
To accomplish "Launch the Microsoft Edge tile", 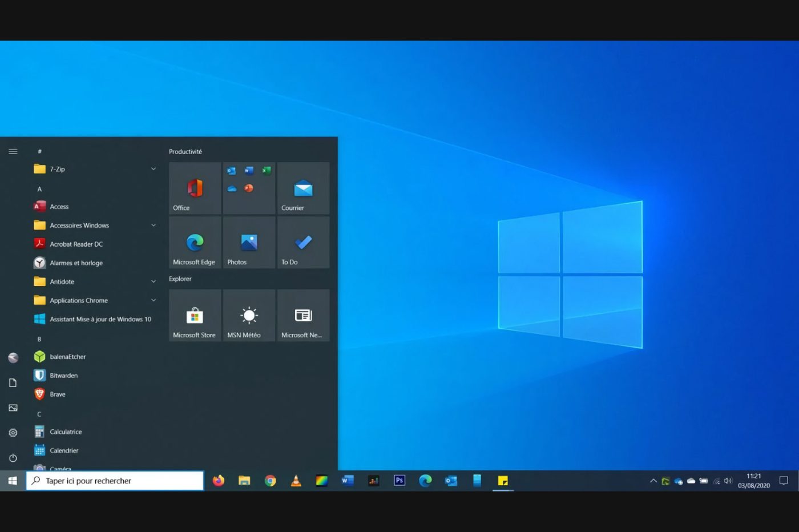I will coord(195,243).
